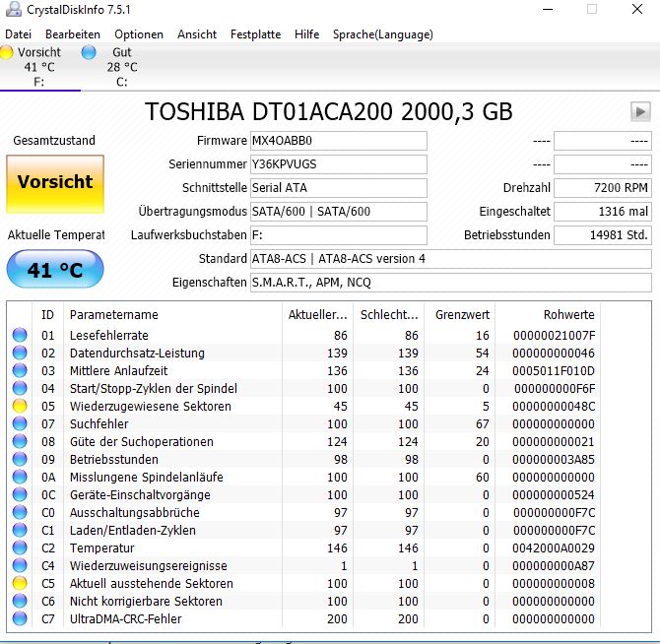Select the Temperatur parameter name
Viewport: 660px width, 644px height.
point(101,548)
